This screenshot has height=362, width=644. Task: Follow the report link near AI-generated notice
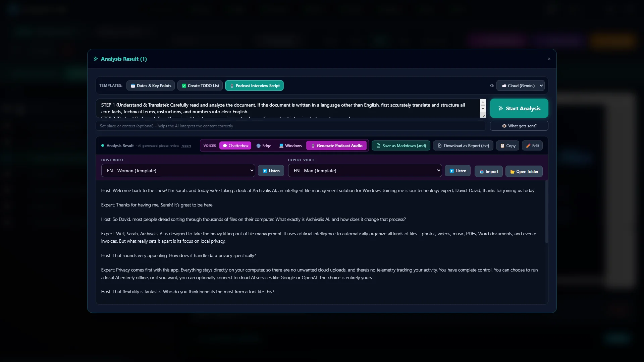click(186, 146)
